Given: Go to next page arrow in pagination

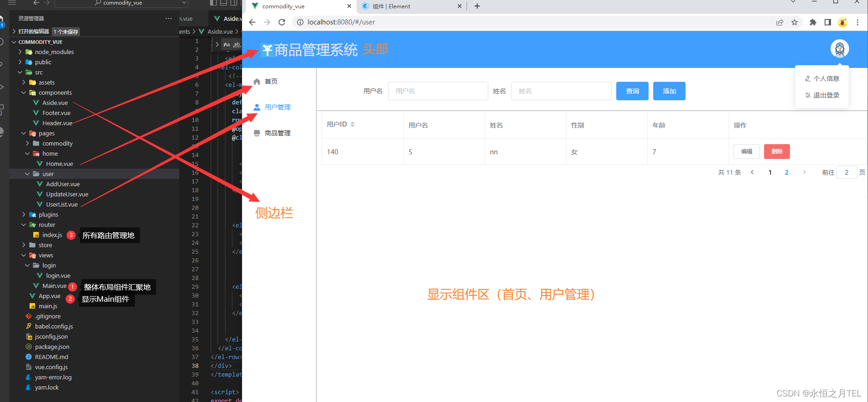Looking at the screenshot, I should 804,172.
